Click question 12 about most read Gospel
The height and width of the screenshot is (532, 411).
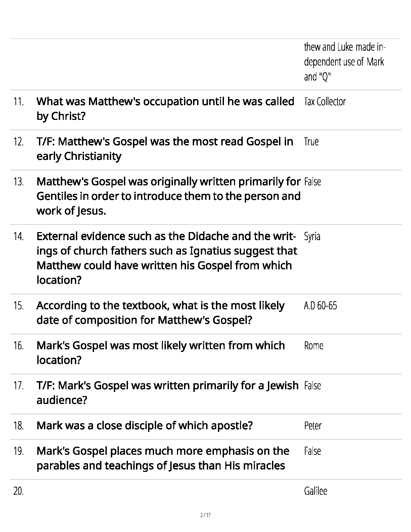click(x=165, y=148)
